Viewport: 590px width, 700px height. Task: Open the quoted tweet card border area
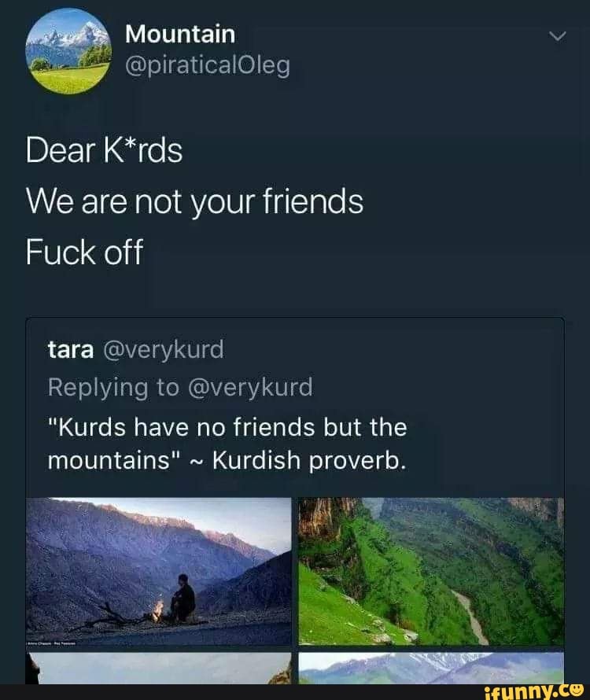click(x=295, y=500)
